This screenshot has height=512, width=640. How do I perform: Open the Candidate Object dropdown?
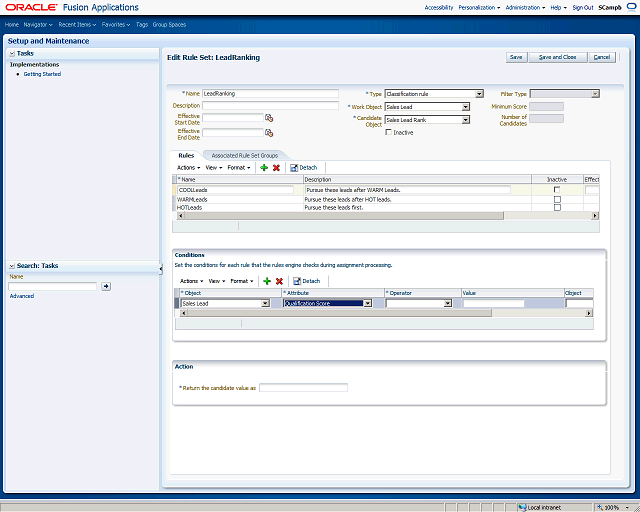tap(466, 120)
